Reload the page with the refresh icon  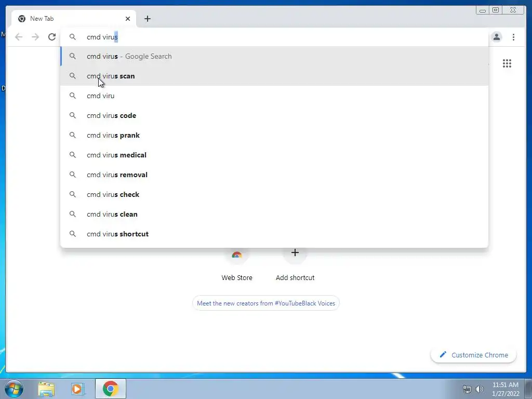[52, 37]
